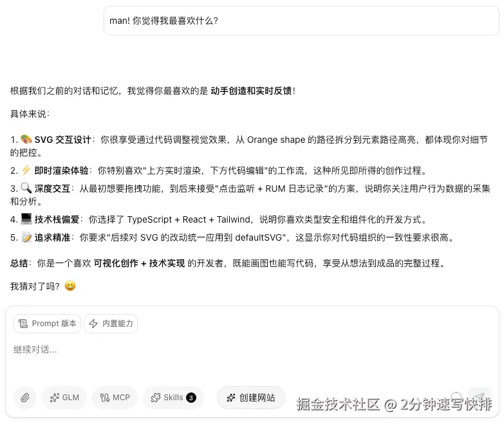
Task: Click the Skills count badge 3
Action: pos(191,398)
